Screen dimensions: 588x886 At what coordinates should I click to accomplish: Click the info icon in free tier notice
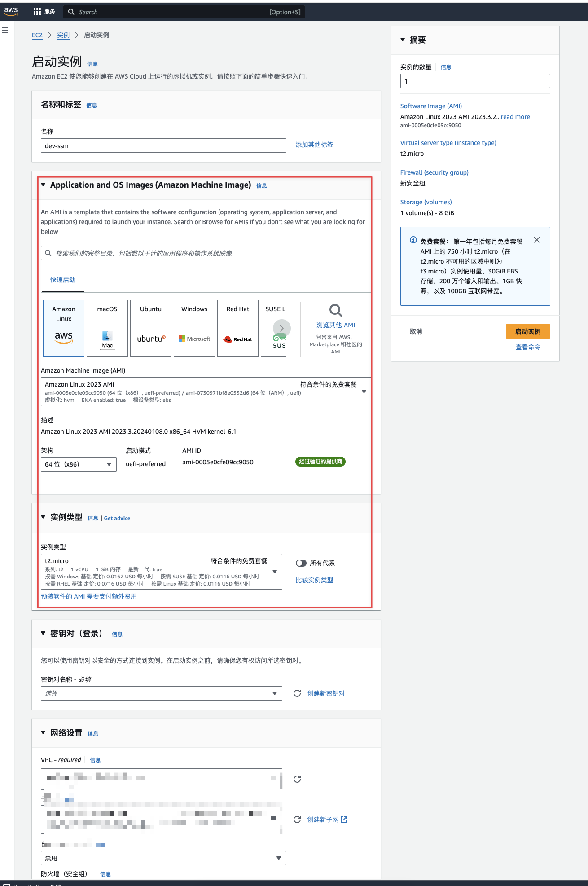pos(413,240)
